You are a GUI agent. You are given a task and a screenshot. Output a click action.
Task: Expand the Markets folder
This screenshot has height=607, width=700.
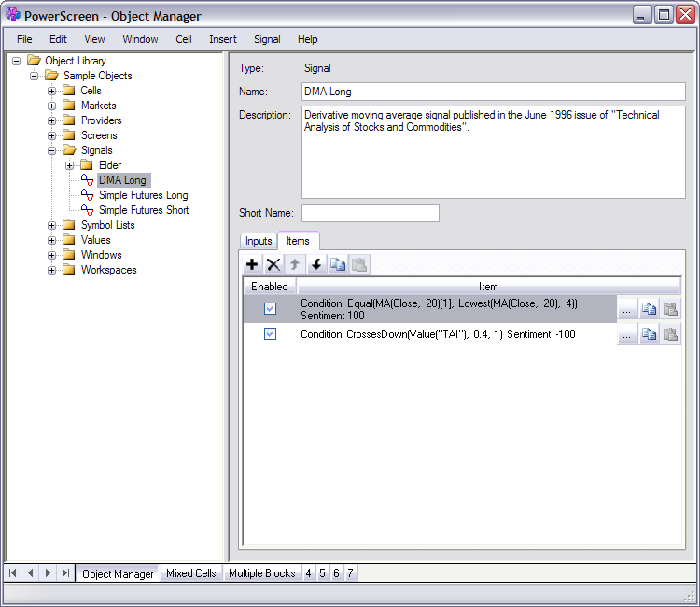tap(53, 106)
